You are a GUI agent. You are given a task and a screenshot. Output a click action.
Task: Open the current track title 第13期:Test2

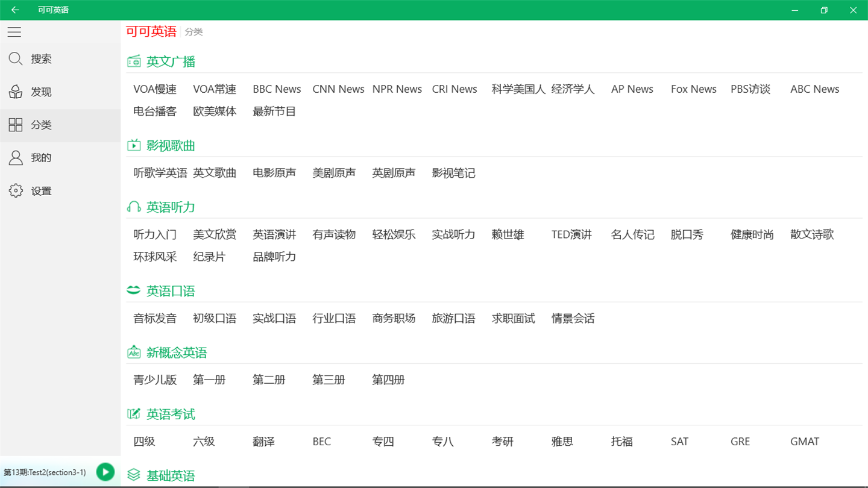tap(45, 472)
